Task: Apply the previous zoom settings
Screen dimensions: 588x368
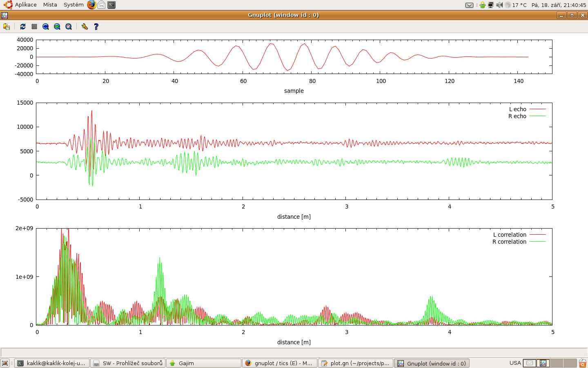Action: [x=46, y=27]
